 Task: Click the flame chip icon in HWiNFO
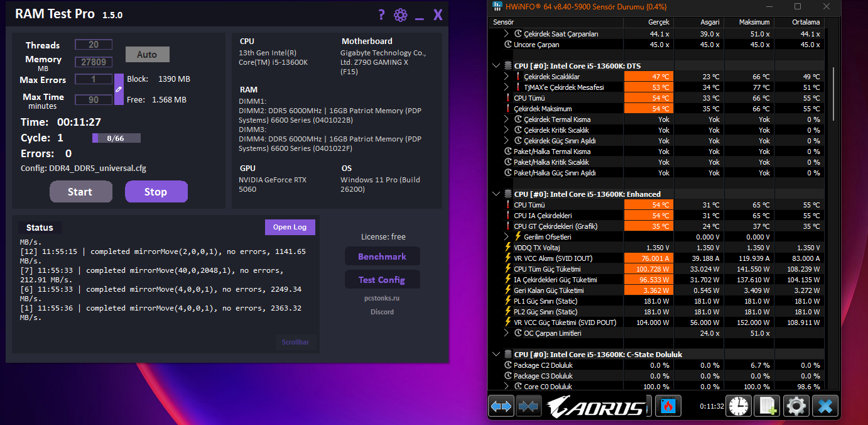tap(668, 406)
